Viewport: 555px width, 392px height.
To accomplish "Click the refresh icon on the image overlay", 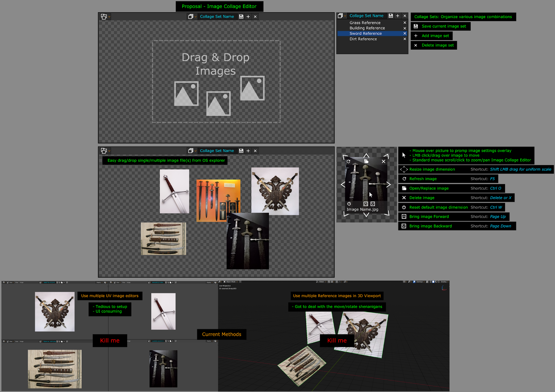I will [x=348, y=161].
